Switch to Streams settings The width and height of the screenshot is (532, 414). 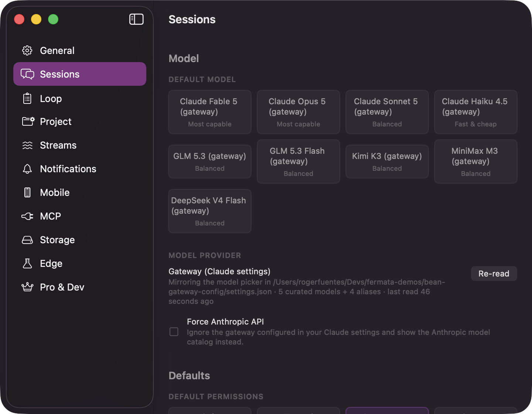click(x=80, y=145)
